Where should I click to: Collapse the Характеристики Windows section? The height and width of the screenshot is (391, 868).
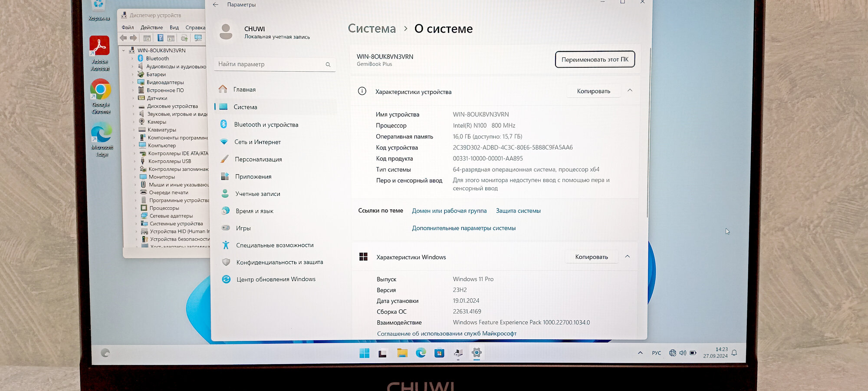pyautogui.click(x=627, y=256)
